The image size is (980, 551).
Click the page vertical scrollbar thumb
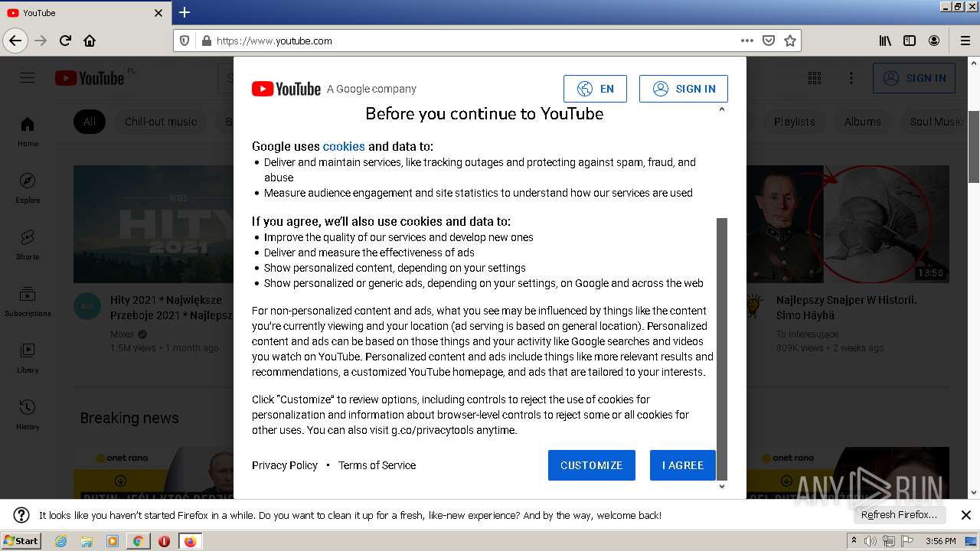point(974,147)
